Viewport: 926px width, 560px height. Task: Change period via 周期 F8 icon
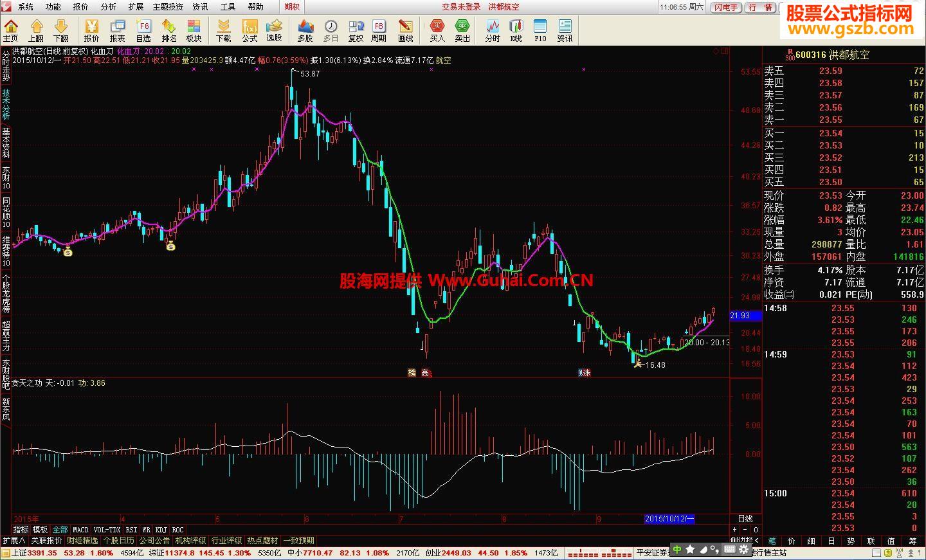point(379,30)
